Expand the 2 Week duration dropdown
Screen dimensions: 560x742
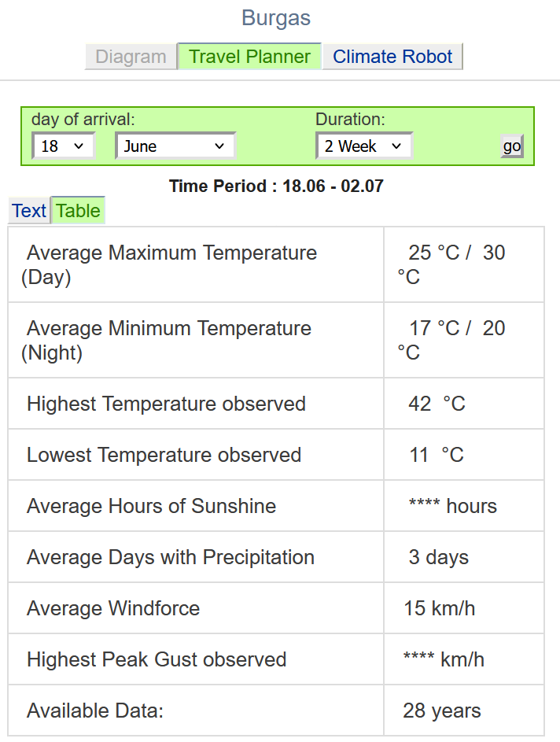tap(364, 146)
